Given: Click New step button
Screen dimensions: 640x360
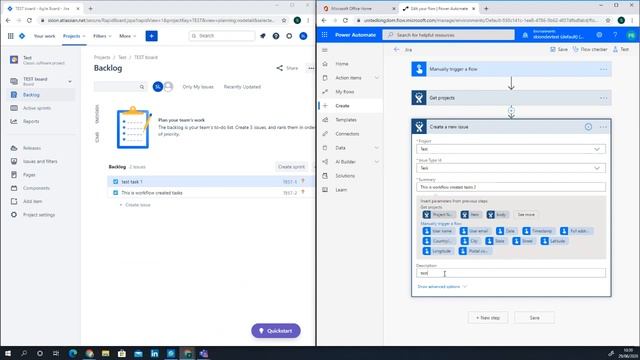Looking at the screenshot, I should click(488, 318).
